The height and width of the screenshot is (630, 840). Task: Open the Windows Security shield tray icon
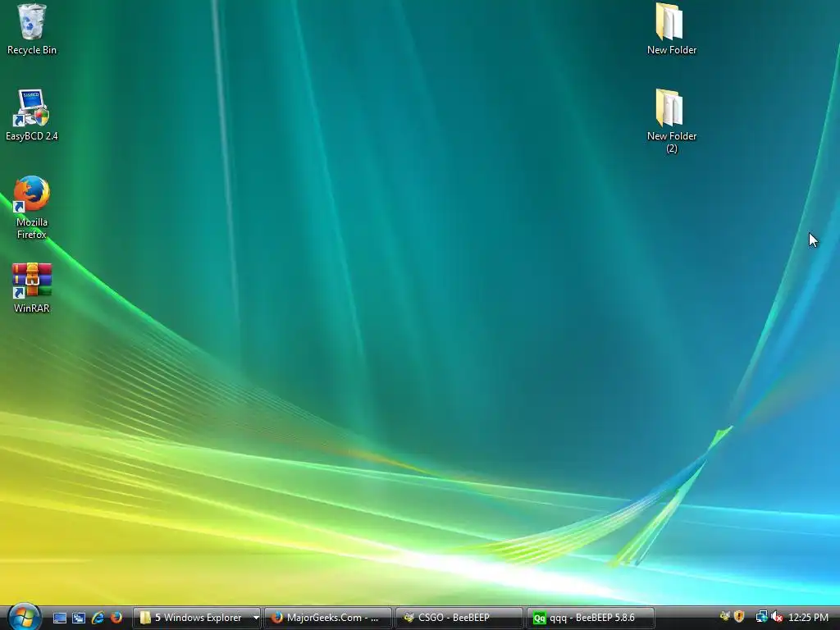point(739,617)
